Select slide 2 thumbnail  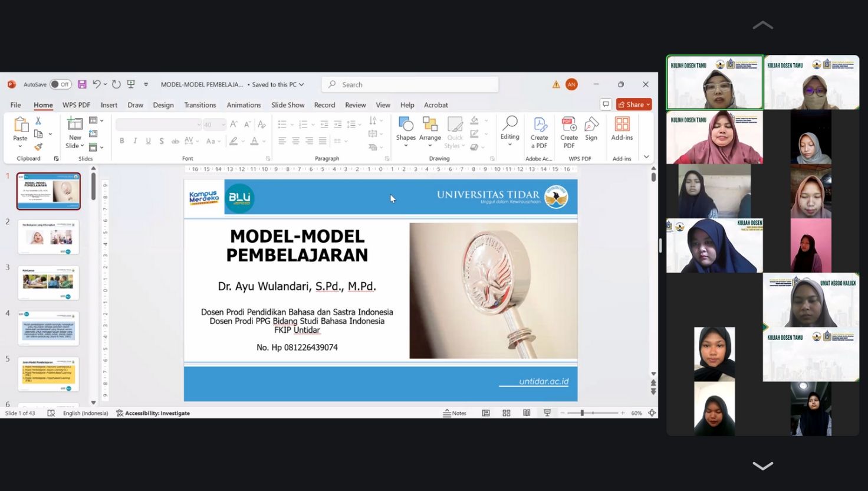click(x=48, y=237)
